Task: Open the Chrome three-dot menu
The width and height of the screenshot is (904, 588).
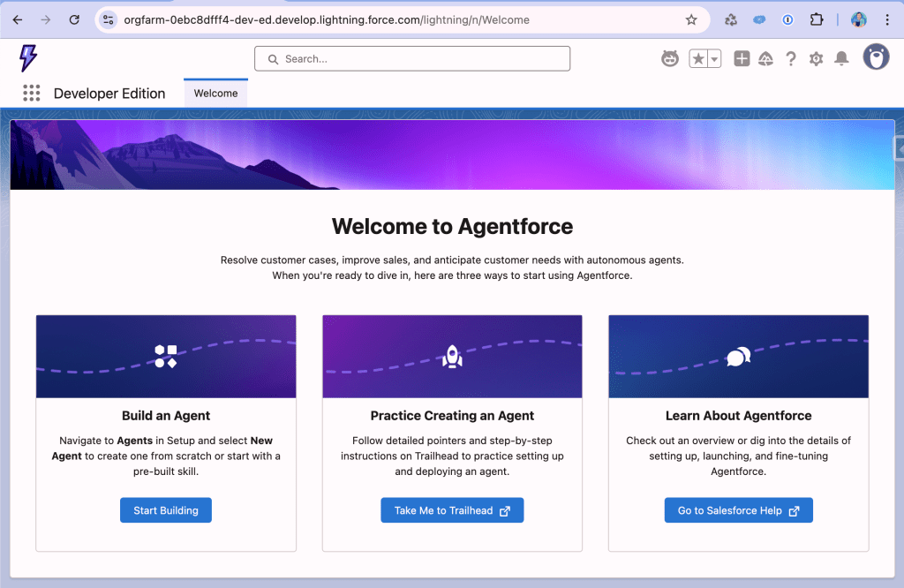Action: tap(885, 19)
